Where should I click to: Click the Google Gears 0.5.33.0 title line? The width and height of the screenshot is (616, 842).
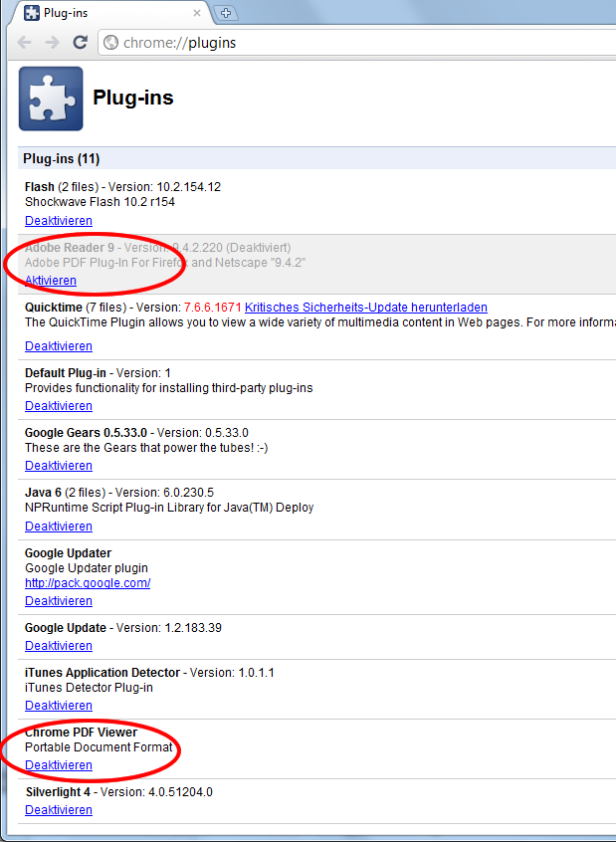[x=136, y=432]
